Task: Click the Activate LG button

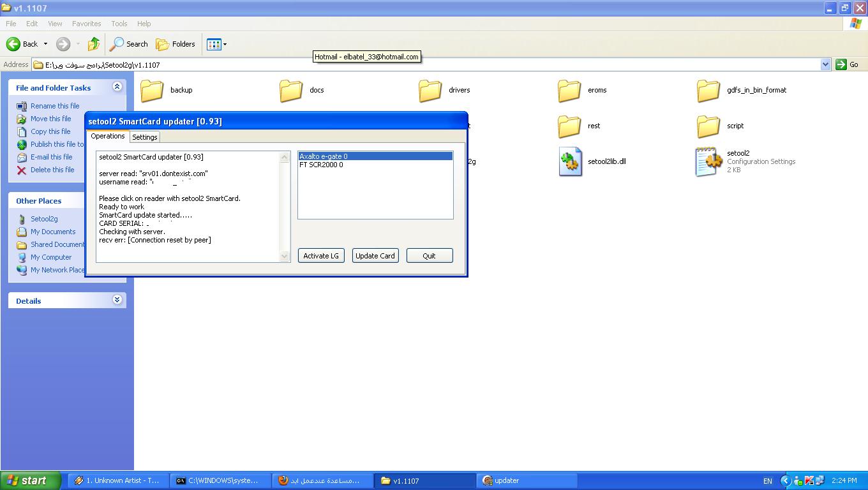Action: [x=321, y=256]
